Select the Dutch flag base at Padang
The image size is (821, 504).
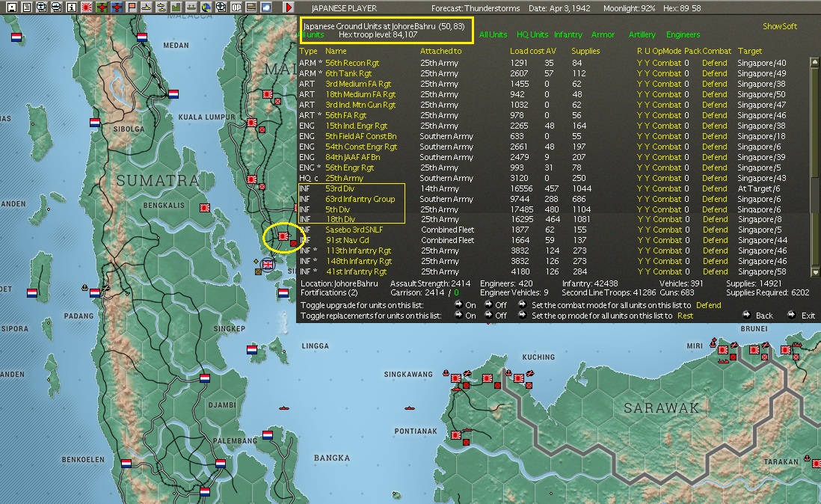point(95,292)
